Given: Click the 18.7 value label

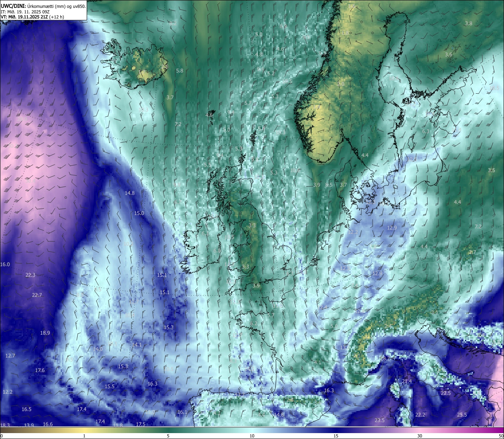Looking at the screenshot, I should pyautogui.click(x=385, y=358).
